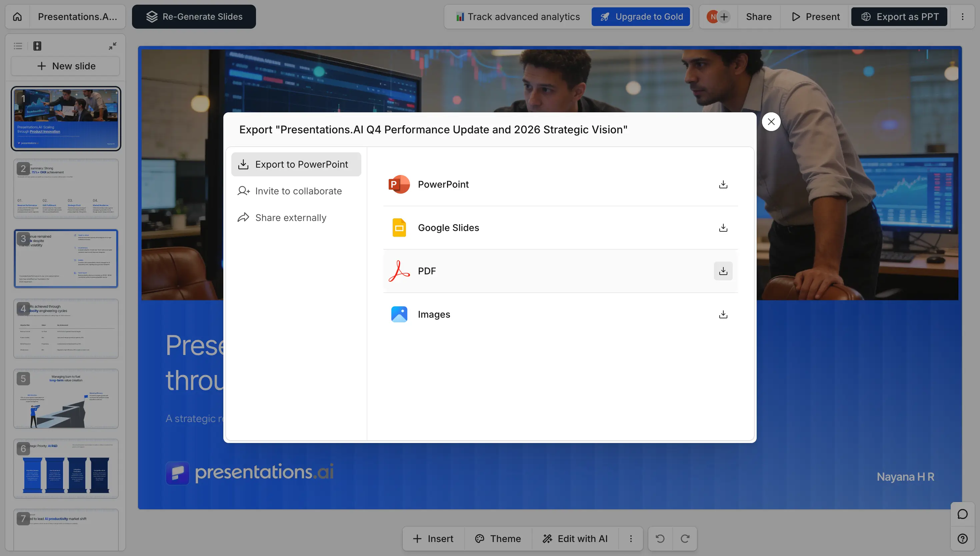Open the Presentations.A... title
Viewport: 980px width, 556px height.
[77, 17]
